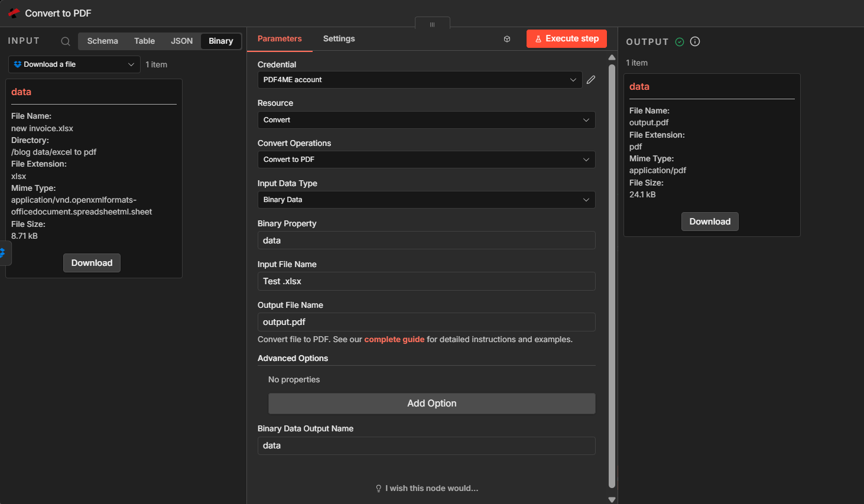864x504 pixels.
Task: Open the Settings tab
Action: 339,38
